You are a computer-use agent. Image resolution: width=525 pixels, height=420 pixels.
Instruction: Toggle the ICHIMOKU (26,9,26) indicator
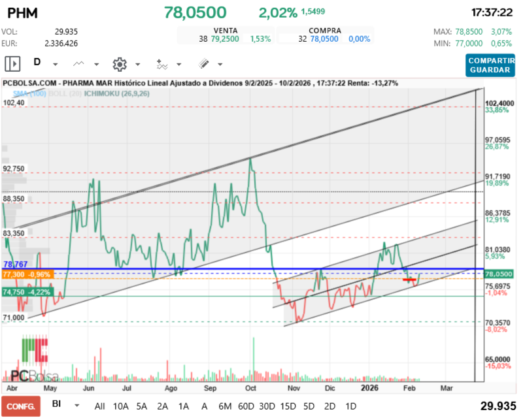(x=112, y=94)
